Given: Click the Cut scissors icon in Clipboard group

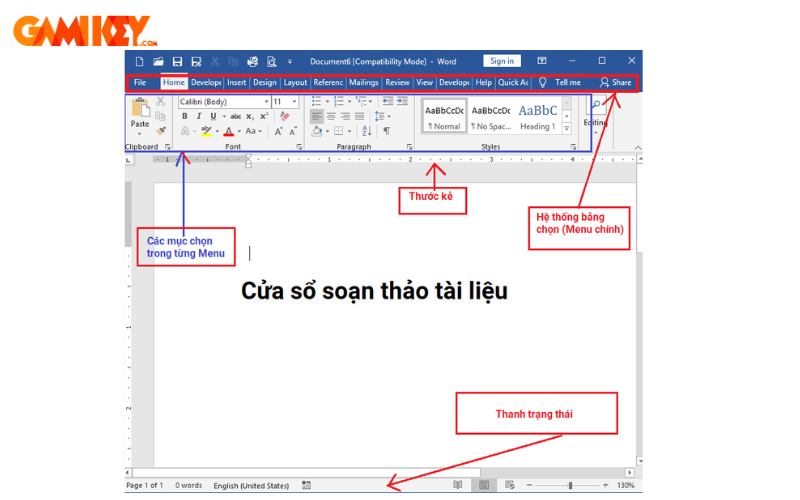Looking at the screenshot, I should point(161,102).
